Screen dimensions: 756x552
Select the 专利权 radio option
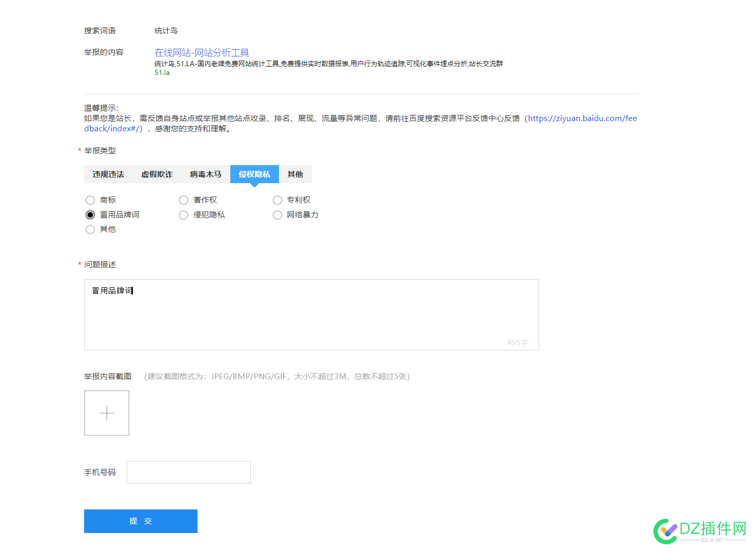277,200
